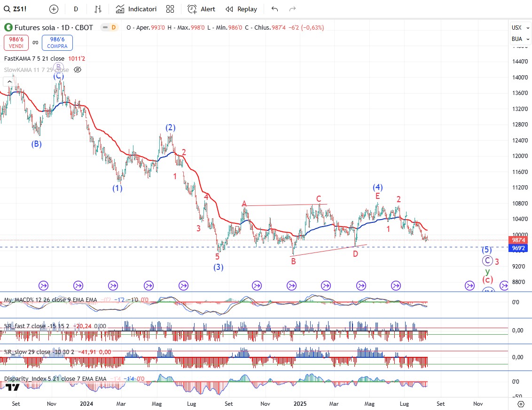This screenshot has width=532, height=410.
Task: Create a new Alert
Action: (201, 9)
